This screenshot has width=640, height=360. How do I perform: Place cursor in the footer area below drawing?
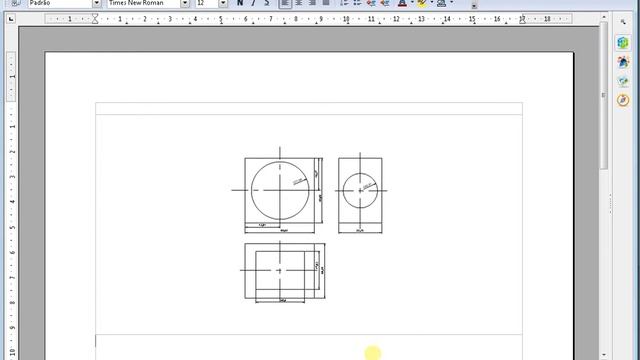click(x=309, y=347)
